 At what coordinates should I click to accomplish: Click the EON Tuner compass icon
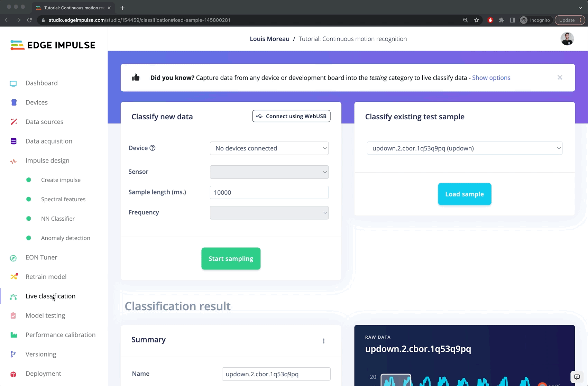tap(13, 258)
